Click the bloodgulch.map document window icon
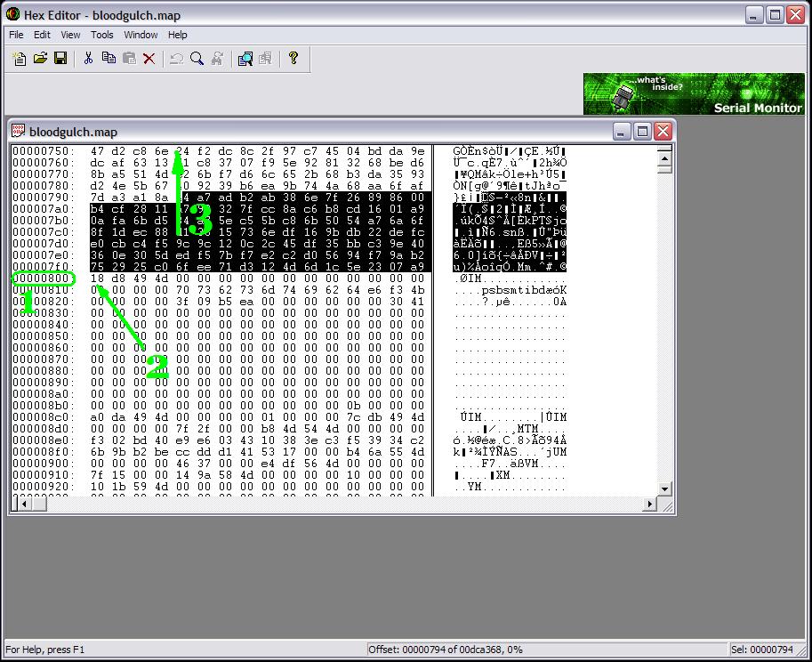812x662 pixels. point(18,131)
